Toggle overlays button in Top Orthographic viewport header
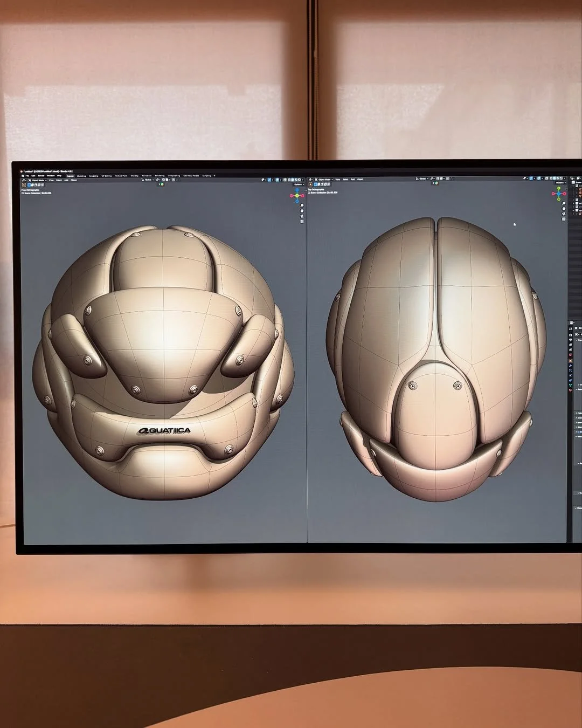This screenshot has height=728, width=582. click(x=539, y=178)
